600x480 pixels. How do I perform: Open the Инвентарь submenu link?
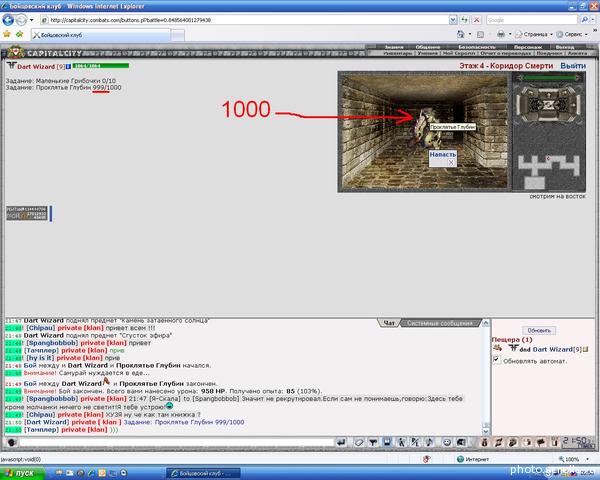tap(398, 54)
